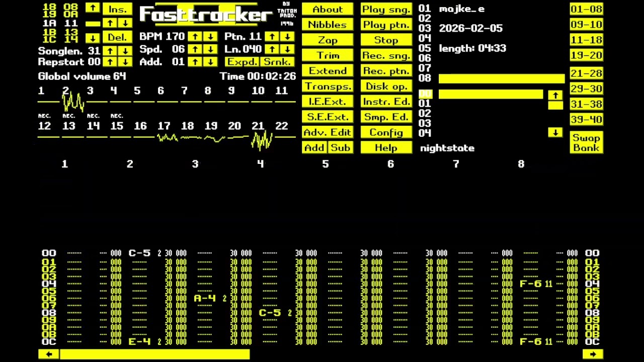Image resolution: width=644 pixels, height=362 pixels.
Task: Click the Swap Bank button
Action: [586, 142]
